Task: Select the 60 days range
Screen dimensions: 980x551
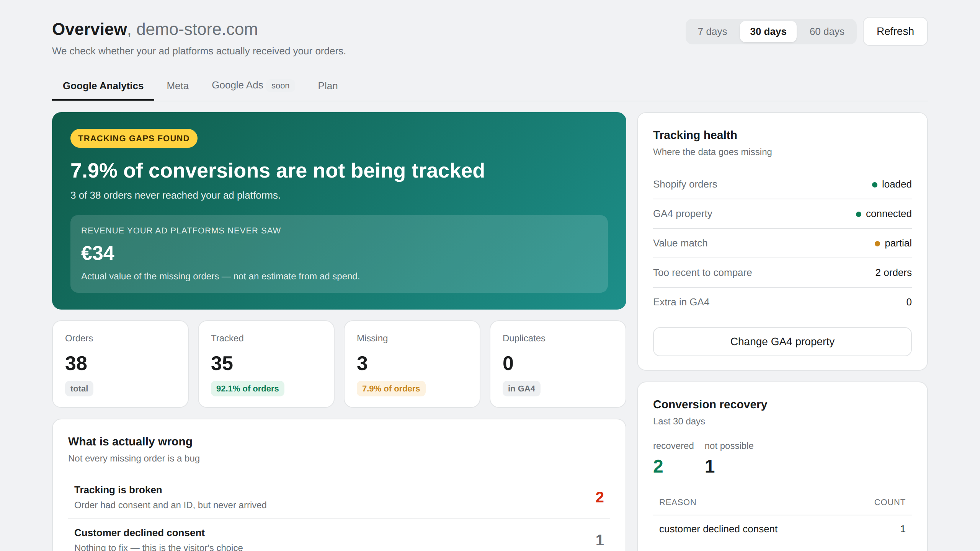Action: coord(827,31)
